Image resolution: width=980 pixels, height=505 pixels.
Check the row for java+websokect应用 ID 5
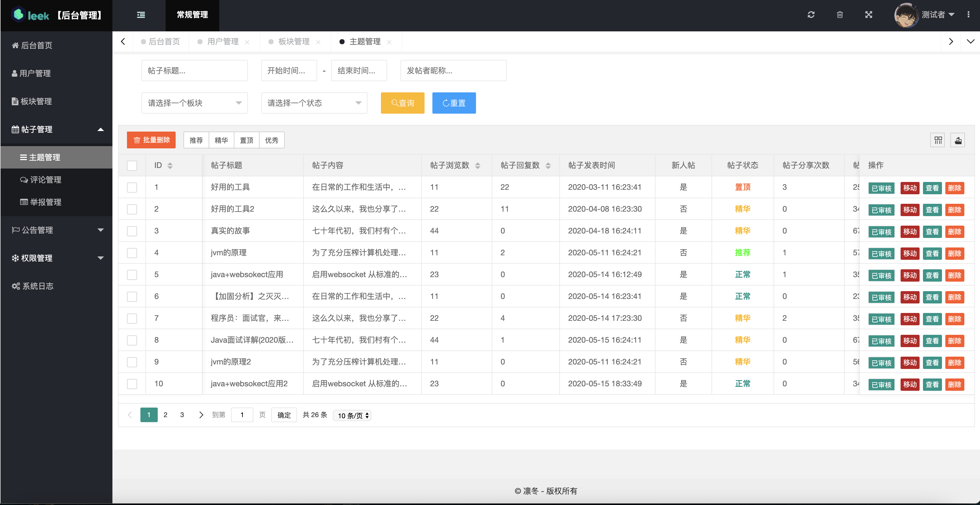click(132, 275)
